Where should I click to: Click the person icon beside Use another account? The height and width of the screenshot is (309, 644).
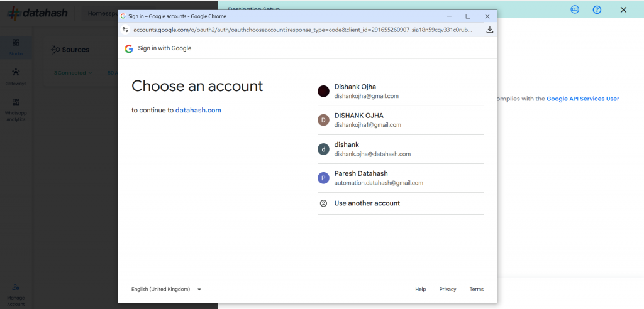point(324,203)
